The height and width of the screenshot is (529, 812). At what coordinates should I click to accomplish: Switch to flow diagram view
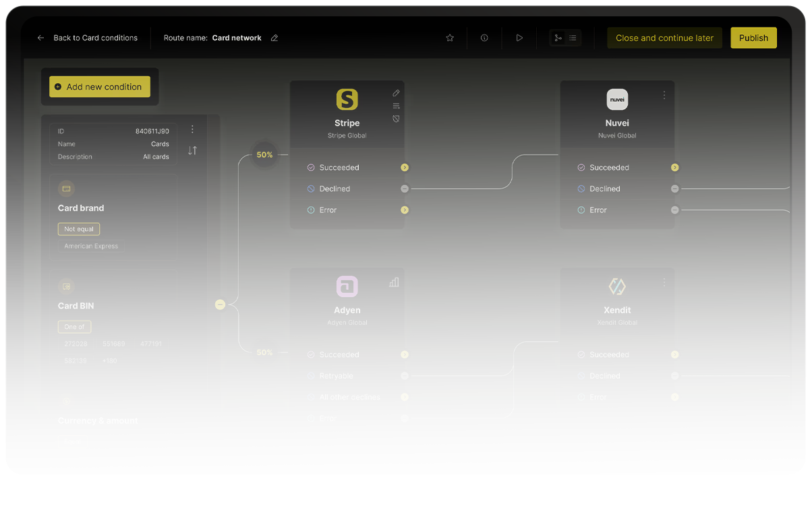(x=558, y=38)
